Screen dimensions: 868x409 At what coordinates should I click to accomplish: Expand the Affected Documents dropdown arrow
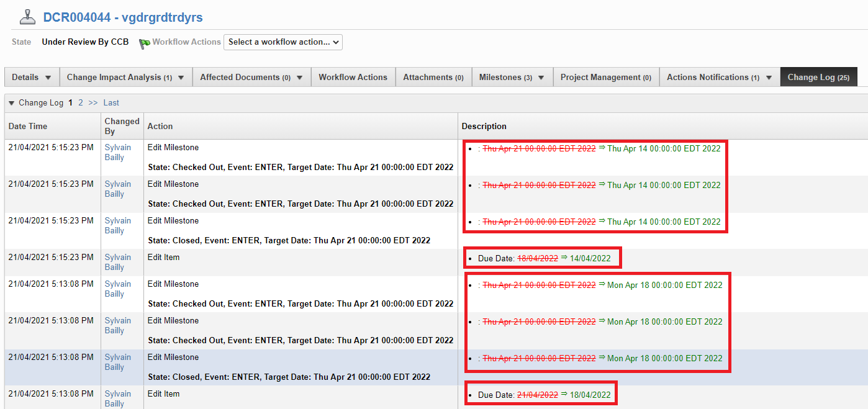point(298,77)
